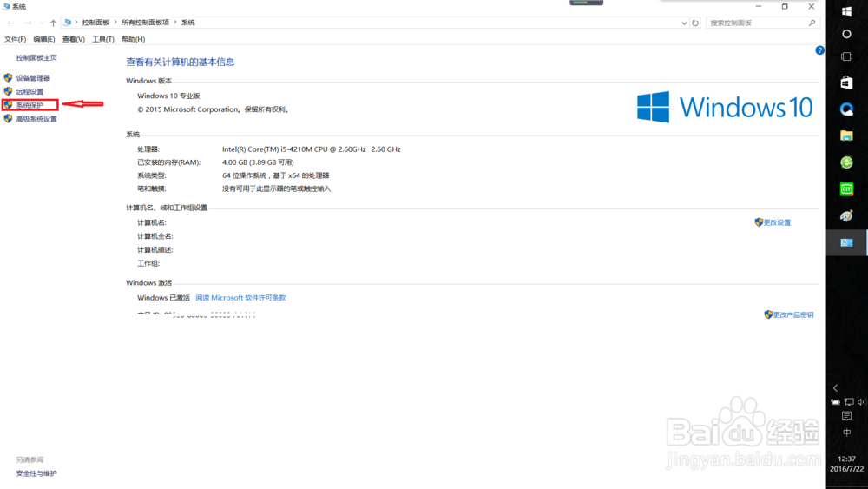Open the recent locations dropdown arrow
The width and height of the screenshot is (868, 489).
(42, 23)
